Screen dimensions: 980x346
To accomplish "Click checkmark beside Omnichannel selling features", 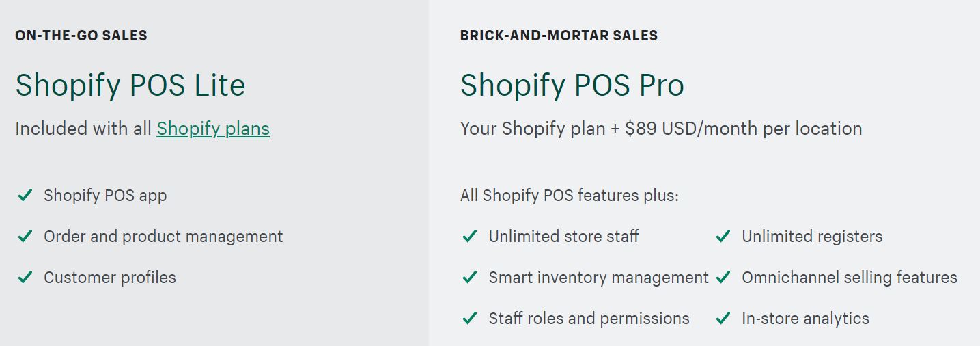I will [x=723, y=278].
